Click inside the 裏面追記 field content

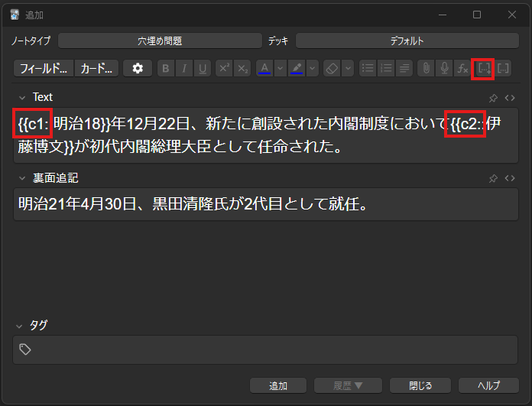(x=266, y=204)
